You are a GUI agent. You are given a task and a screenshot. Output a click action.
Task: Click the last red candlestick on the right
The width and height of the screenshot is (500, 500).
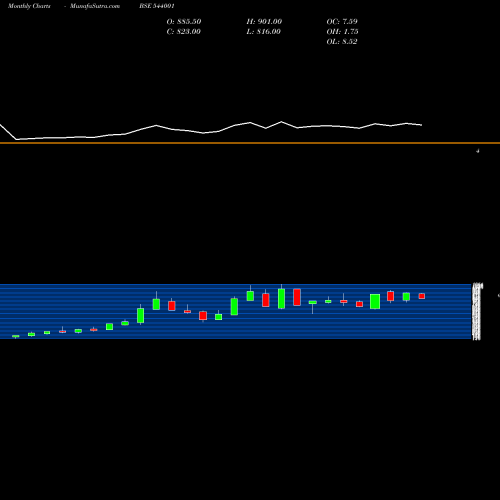[422, 296]
